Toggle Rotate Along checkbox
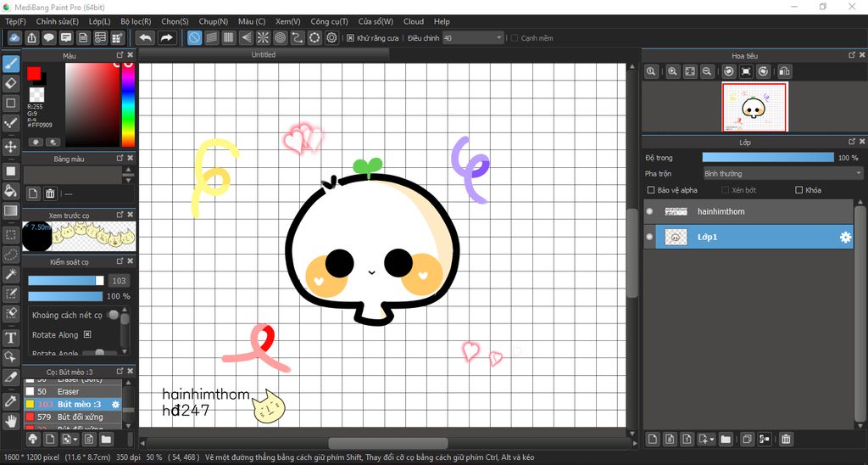Viewport: 868px width, 465px height. [87, 335]
